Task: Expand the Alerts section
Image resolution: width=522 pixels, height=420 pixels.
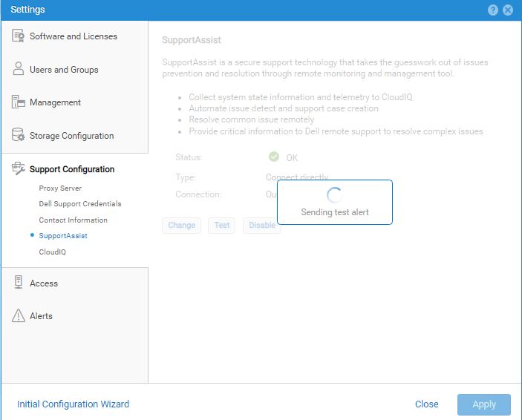Action: click(x=41, y=316)
